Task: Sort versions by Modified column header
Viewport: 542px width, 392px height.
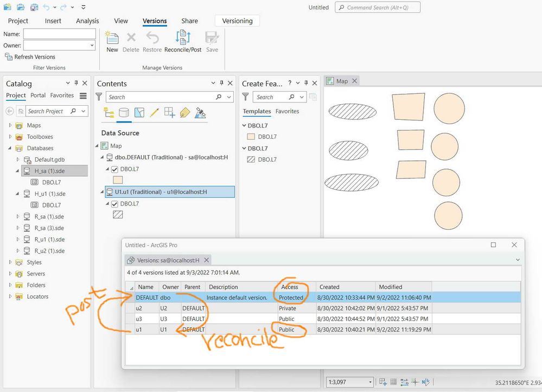Action: point(404,287)
